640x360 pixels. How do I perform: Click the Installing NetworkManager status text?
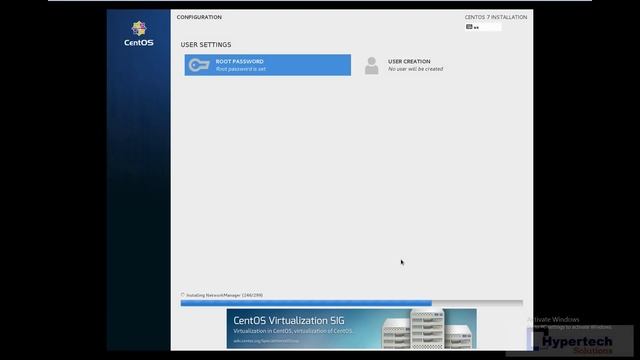click(224, 295)
